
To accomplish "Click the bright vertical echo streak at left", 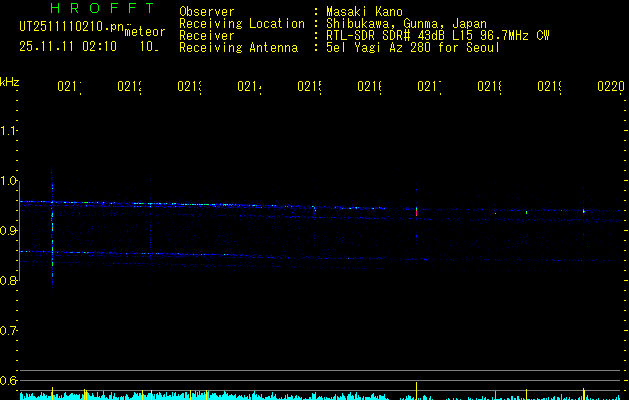I will point(52,235).
